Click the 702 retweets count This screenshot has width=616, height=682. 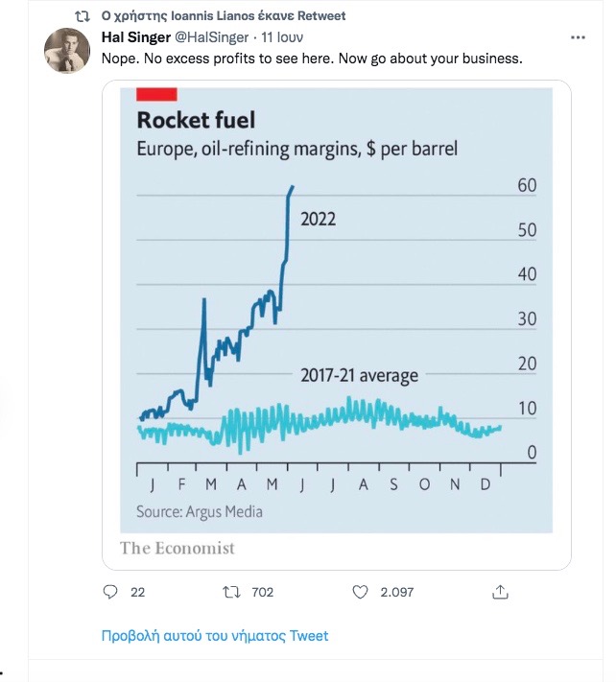pyautogui.click(x=262, y=592)
